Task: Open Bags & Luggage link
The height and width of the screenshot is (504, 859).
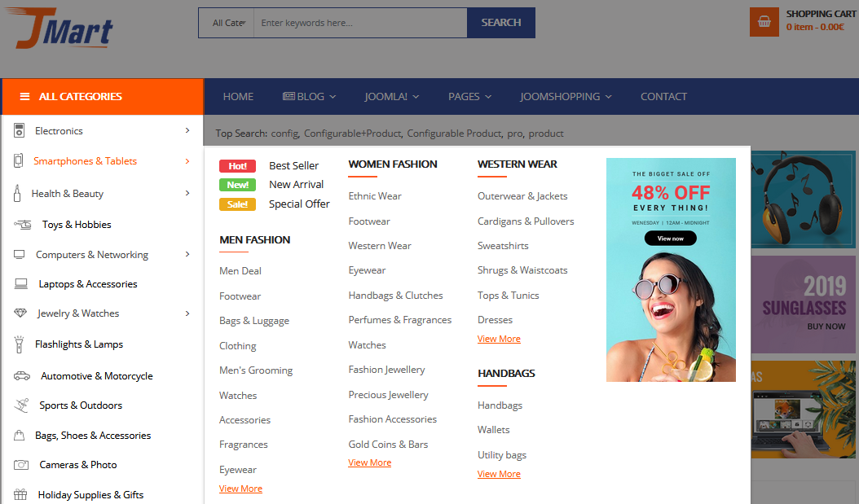Action: (254, 321)
